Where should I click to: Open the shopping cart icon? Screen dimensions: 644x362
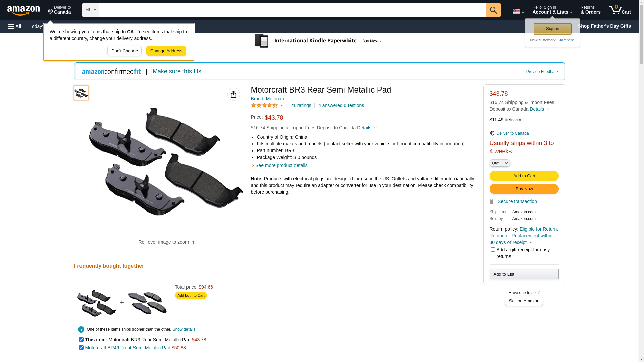[620, 10]
